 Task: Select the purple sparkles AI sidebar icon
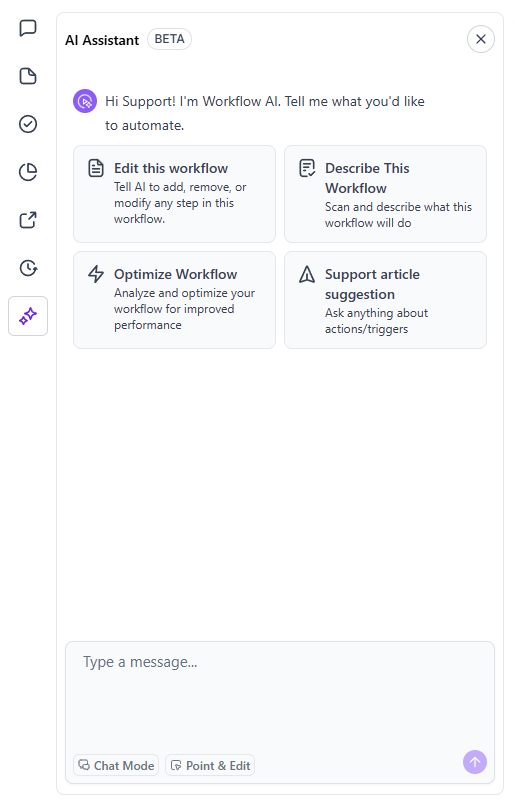coord(28,316)
